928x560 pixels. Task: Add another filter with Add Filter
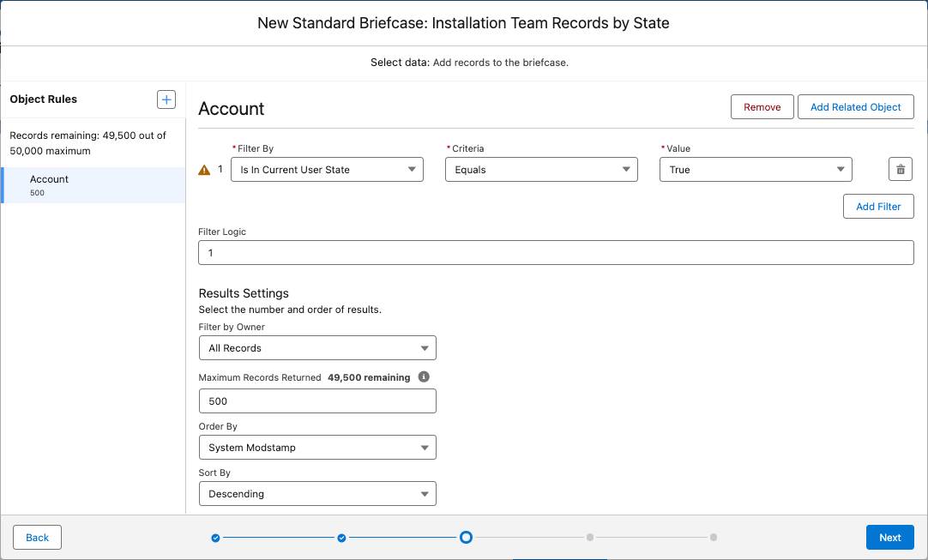click(x=878, y=206)
